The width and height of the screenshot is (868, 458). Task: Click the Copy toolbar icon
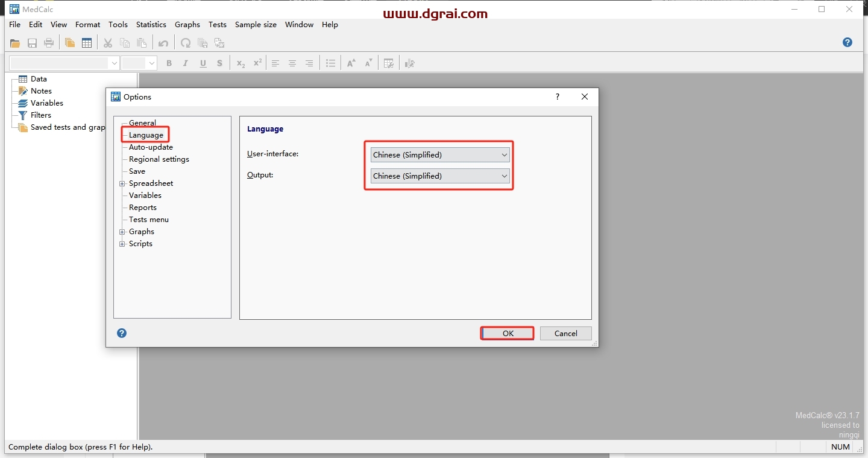[x=125, y=43]
